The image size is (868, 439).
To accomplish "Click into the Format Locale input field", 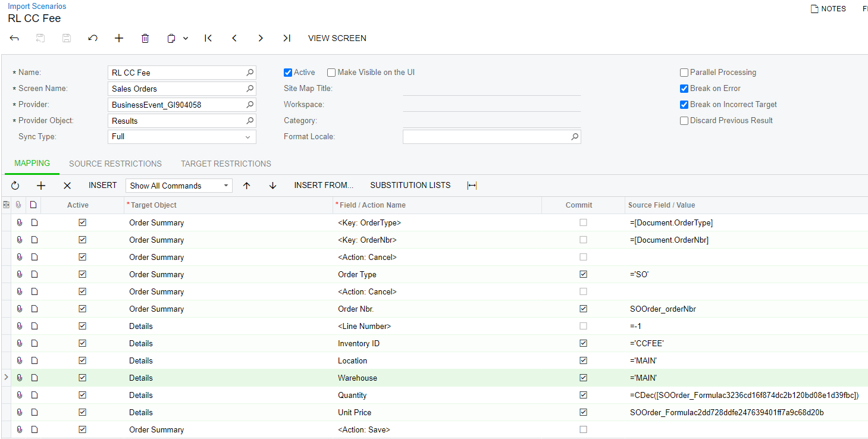I will point(485,137).
